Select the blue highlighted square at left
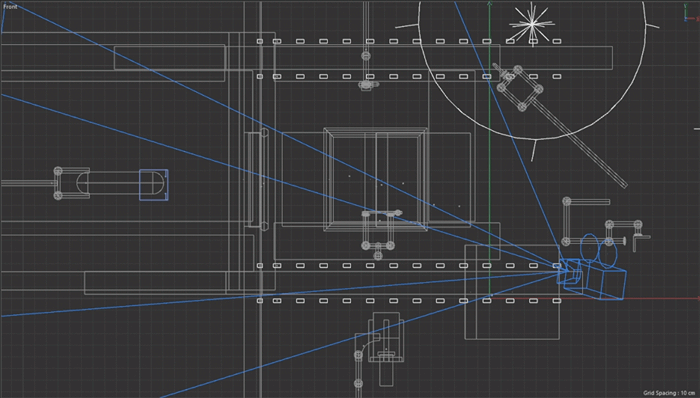Screen dimensions: 700x398 [x=154, y=185]
